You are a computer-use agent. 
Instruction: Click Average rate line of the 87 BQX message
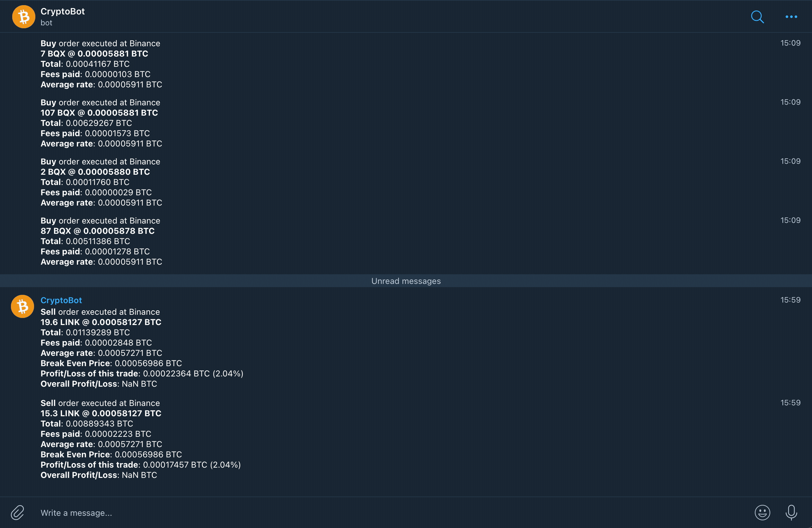tap(101, 262)
